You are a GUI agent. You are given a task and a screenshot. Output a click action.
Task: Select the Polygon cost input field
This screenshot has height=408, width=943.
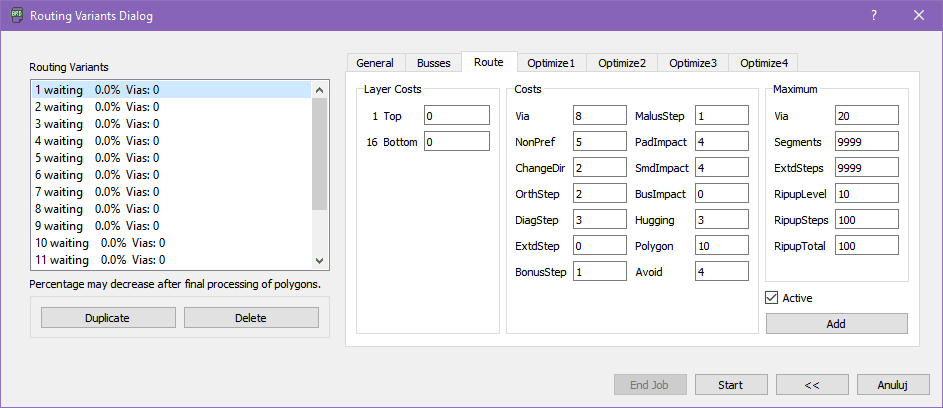(x=721, y=245)
